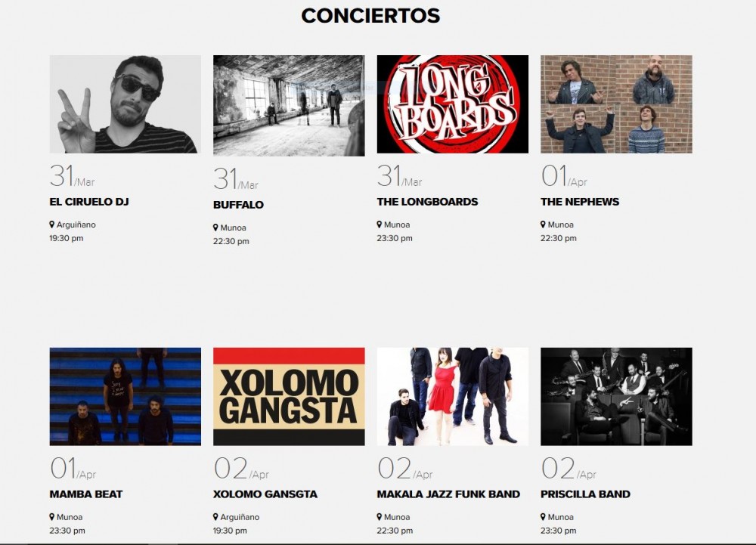Screen dimensions: 756x545
Task: Click location pin under Makala Jazz Funk Band
Action: pyautogui.click(x=380, y=517)
